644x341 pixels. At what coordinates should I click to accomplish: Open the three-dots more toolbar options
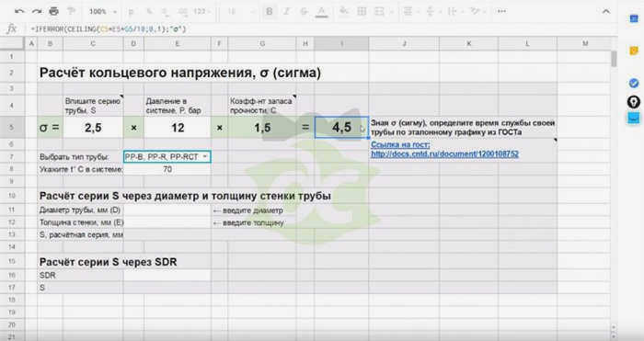pyautogui.click(x=501, y=11)
